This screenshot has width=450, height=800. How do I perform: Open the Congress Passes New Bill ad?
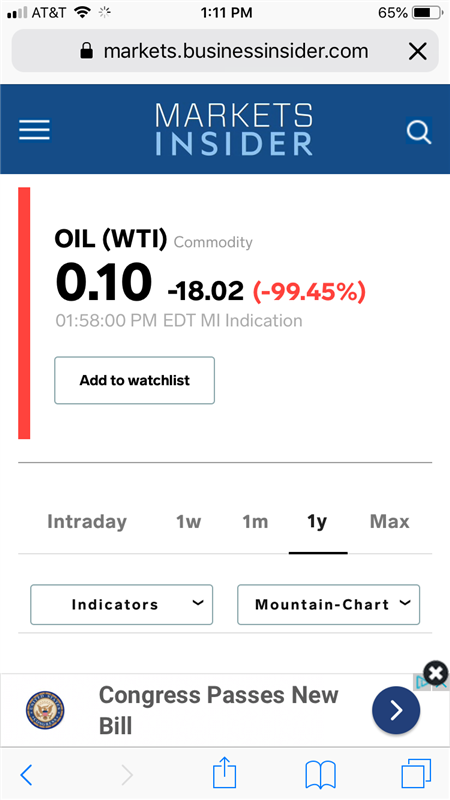(218, 710)
